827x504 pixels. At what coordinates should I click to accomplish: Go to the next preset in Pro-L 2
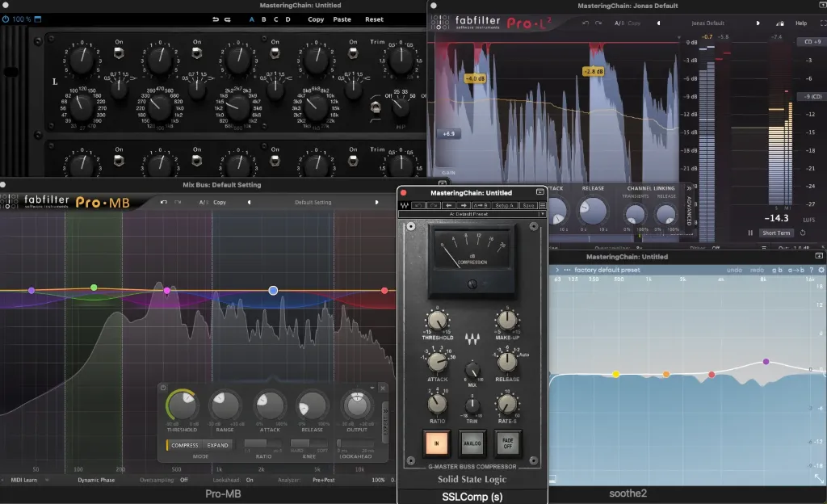click(x=758, y=23)
